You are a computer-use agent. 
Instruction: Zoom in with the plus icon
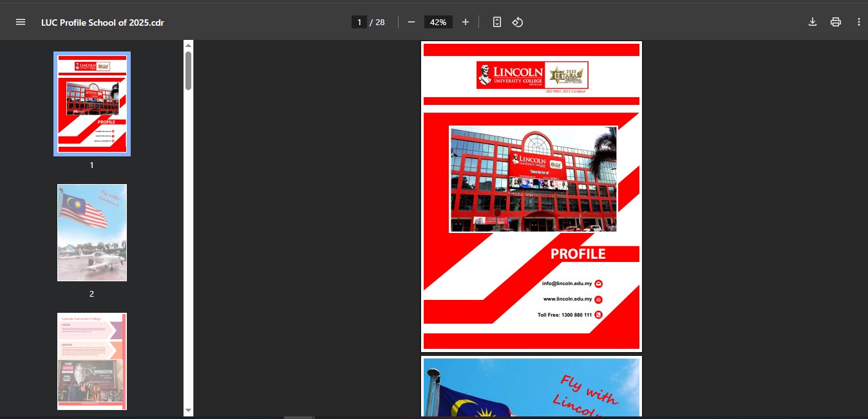[466, 22]
